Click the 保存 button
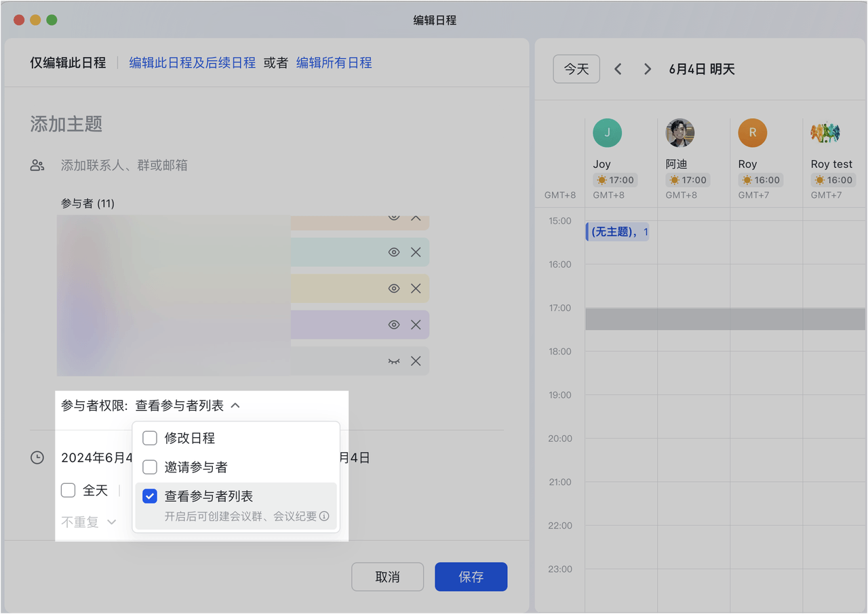 coord(471,577)
